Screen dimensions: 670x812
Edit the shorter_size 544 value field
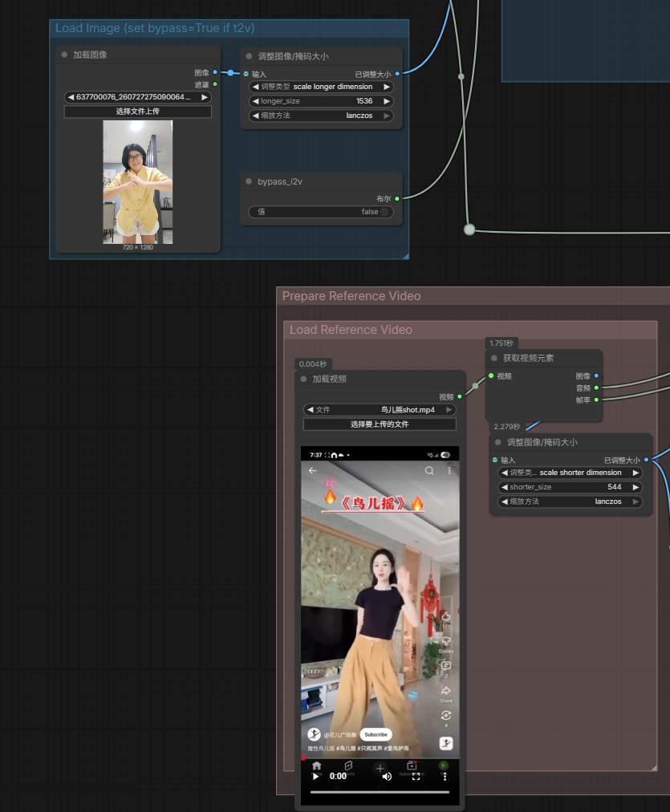coord(570,487)
